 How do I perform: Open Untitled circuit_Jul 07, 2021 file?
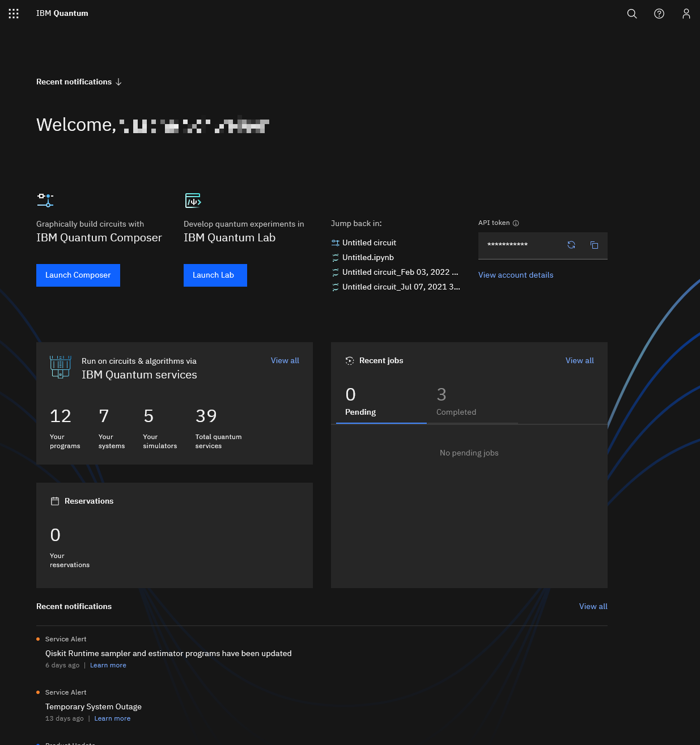401,287
